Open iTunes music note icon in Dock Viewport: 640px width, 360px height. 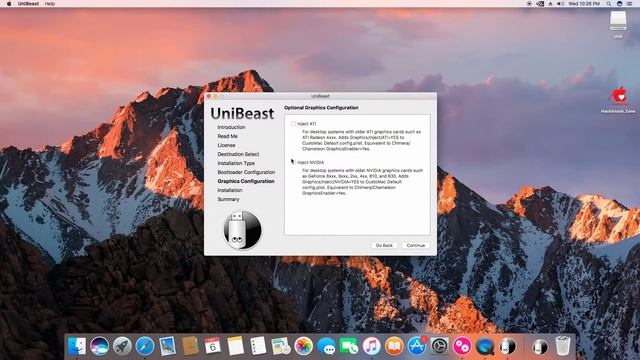[x=371, y=346]
